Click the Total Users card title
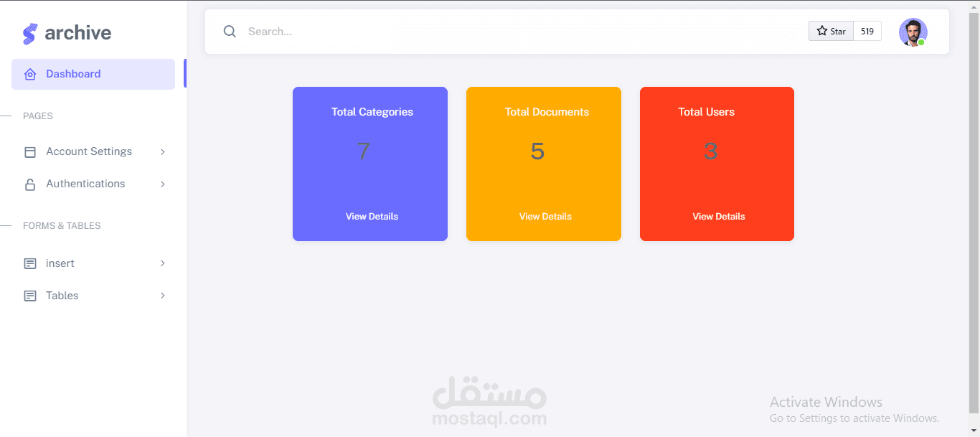The height and width of the screenshot is (437, 980). (707, 112)
